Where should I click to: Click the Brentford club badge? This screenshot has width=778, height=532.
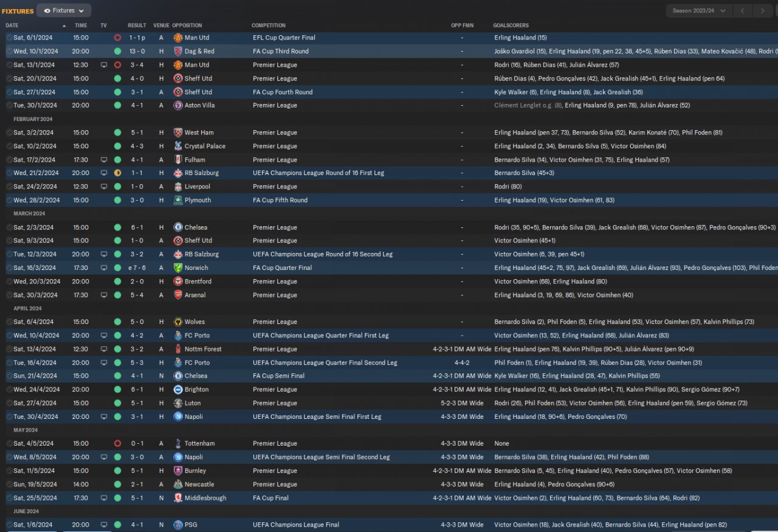178,282
